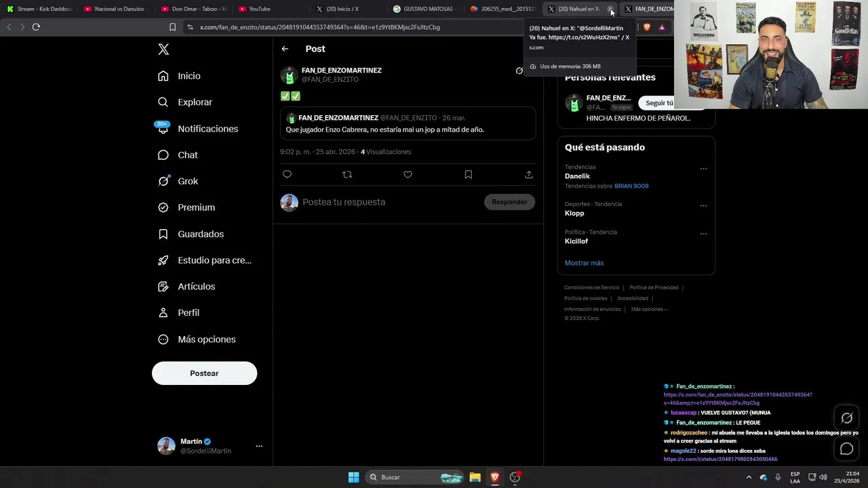Switch to Don Omar - Taboo tab
Viewport: 868px width, 488px height.
click(193, 9)
